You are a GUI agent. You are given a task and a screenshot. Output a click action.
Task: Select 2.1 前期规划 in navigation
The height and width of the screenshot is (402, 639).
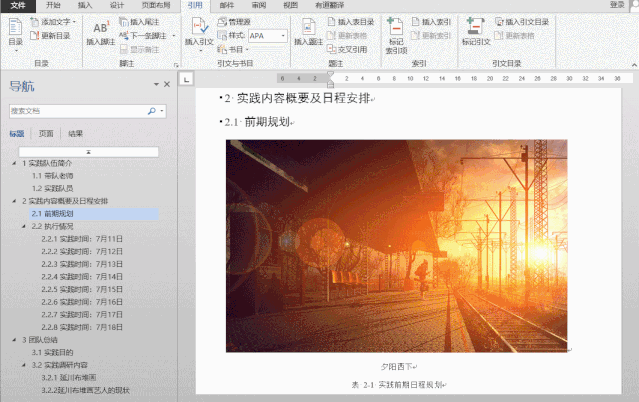click(x=94, y=214)
